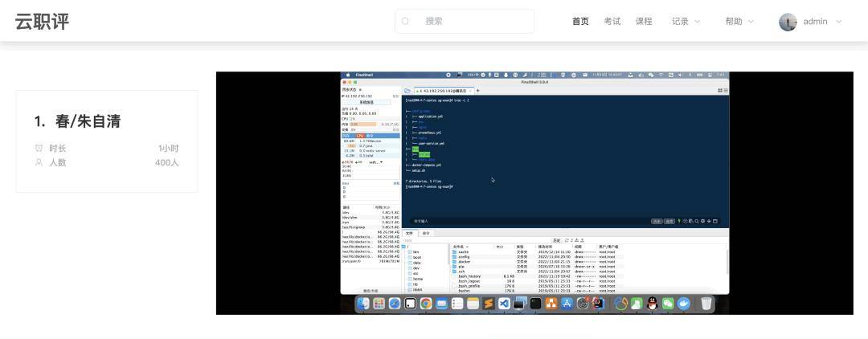The image size is (868, 339).
Task: Open the 课程 nav item
Action: coord(644,22)
